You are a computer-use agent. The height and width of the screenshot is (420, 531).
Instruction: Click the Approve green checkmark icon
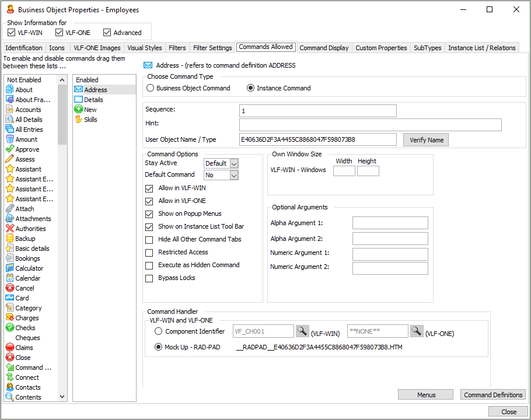point(10,149)
